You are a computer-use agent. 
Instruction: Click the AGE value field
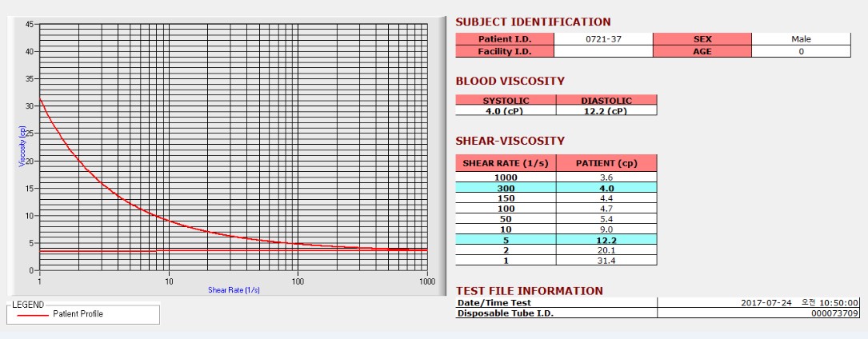(x=801, y=51)
